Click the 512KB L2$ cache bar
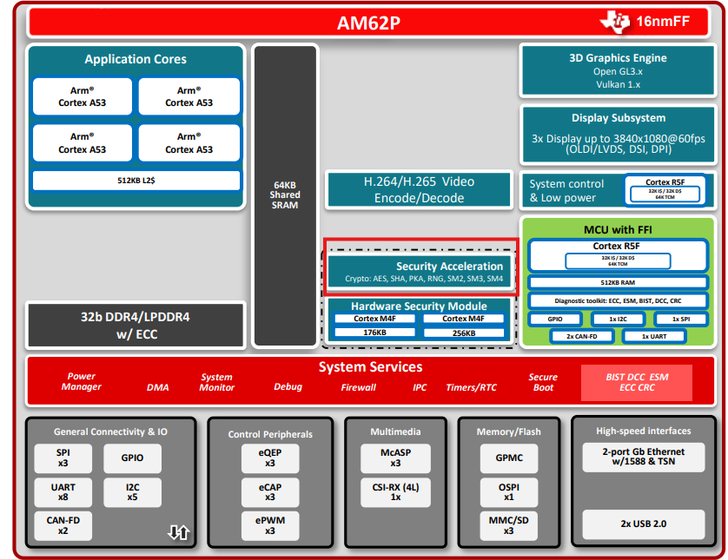Screen dimensions: 728x560 pyautogui.click(x=136, y=181)
